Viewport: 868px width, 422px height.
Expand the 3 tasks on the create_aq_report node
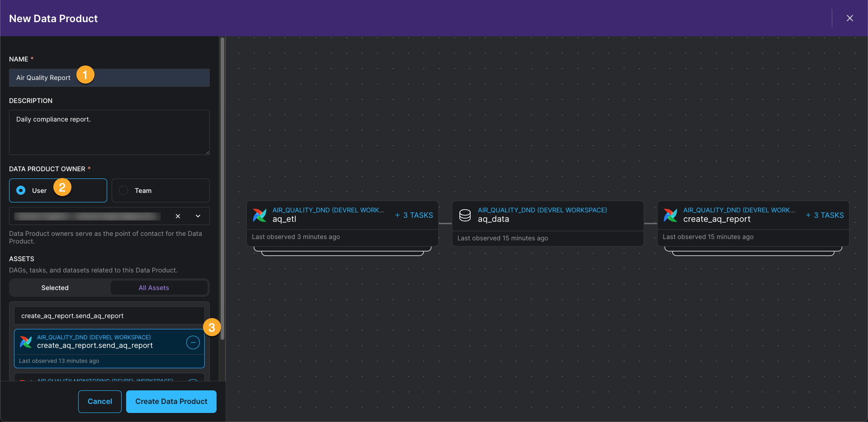click(x=825, y=215)
